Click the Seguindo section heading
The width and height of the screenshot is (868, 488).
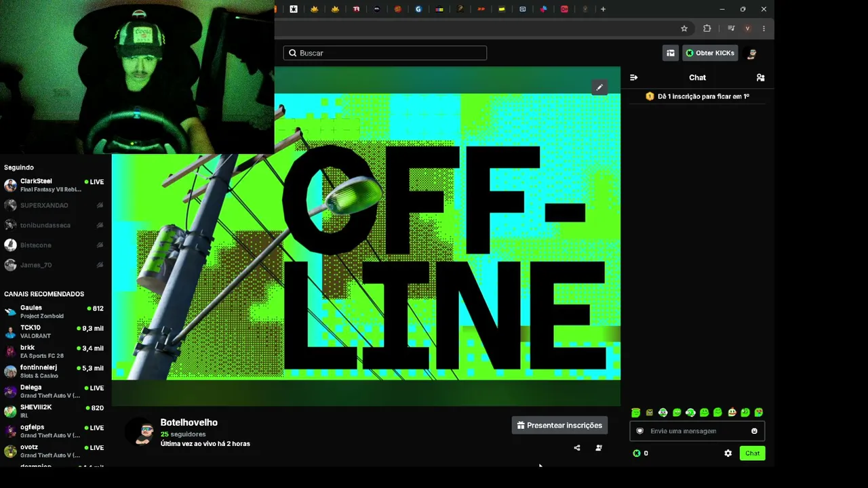tap(19, 167)
